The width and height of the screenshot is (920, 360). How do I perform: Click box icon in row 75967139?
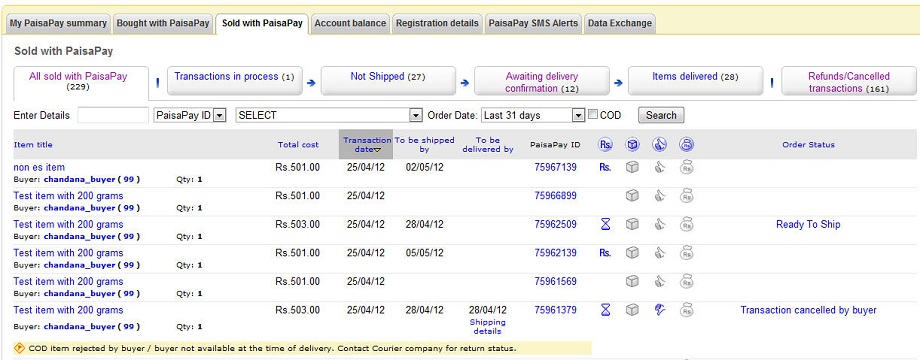[632, 167]
